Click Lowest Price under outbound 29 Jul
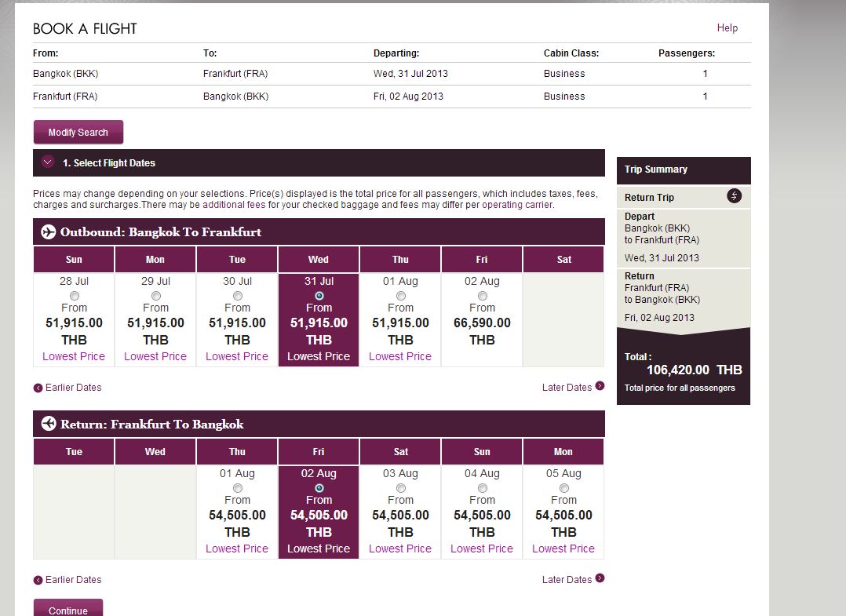 coord(155,356)
